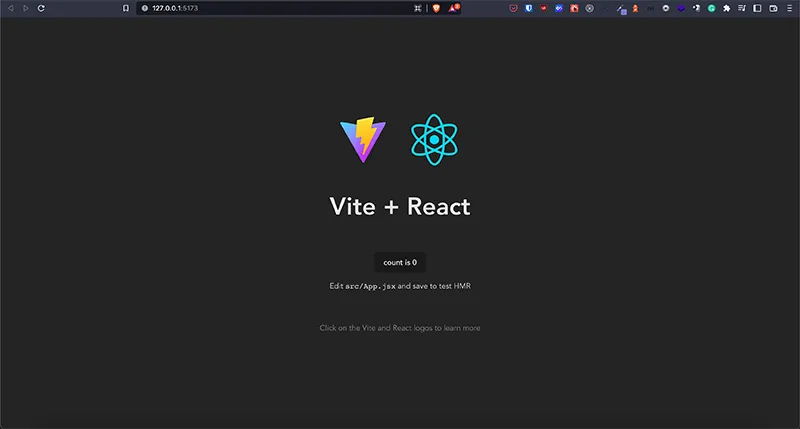Screen dimensions: 800x429
Task: Click the React atom logo link
Action: tap(434, 140)
